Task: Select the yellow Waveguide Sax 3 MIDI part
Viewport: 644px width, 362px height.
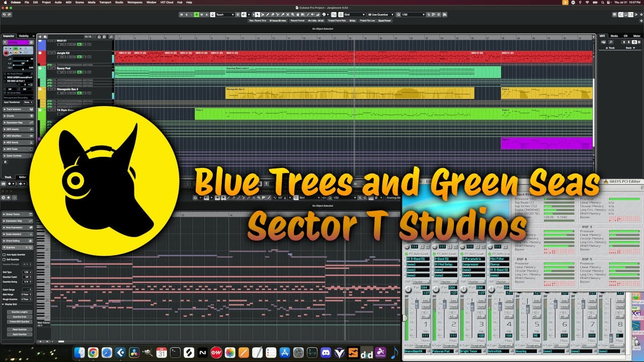Action: [350, 93]
